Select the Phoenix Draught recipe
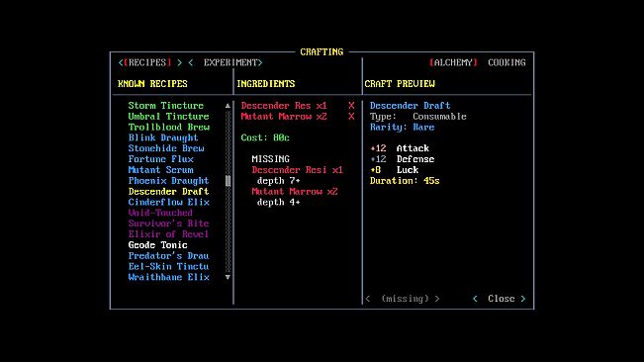 click(168, 181)
